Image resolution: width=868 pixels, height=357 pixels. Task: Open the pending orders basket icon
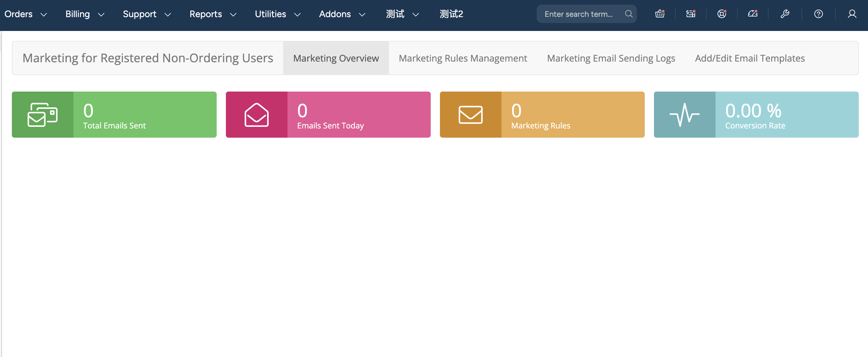(660, 14)
